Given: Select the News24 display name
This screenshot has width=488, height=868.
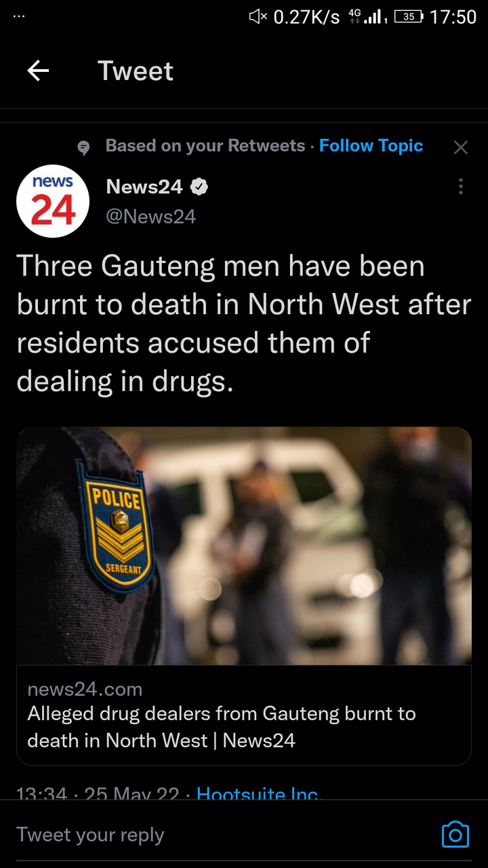Looking at the screenshot, I should [x=144, y=186].
